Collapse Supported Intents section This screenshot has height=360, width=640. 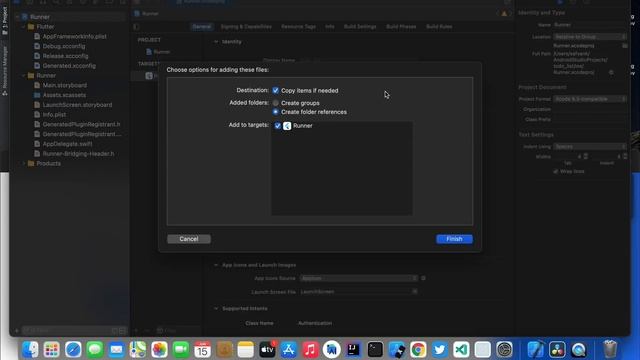click(x=216, y=309)
